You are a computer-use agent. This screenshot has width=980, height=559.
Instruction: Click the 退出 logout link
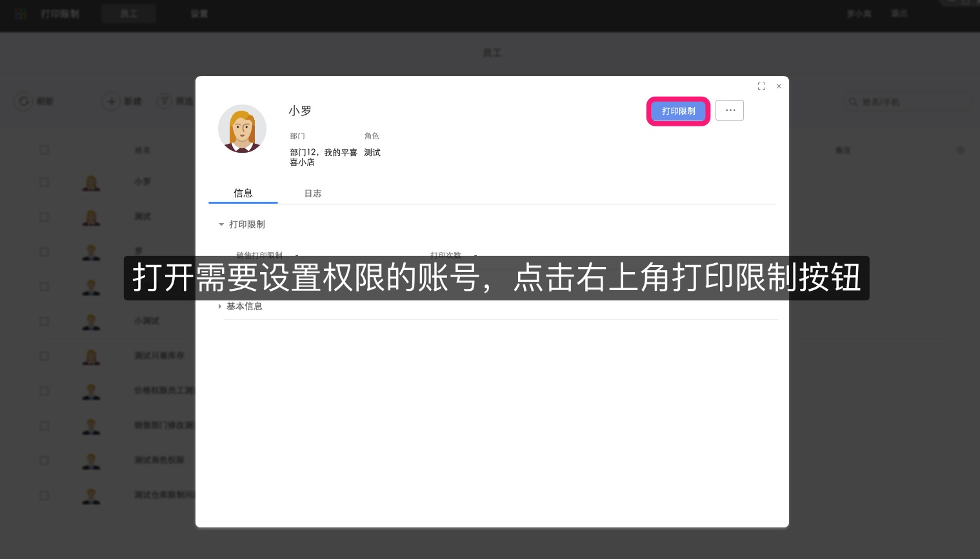pyautogui.click(x=899, y=14)
